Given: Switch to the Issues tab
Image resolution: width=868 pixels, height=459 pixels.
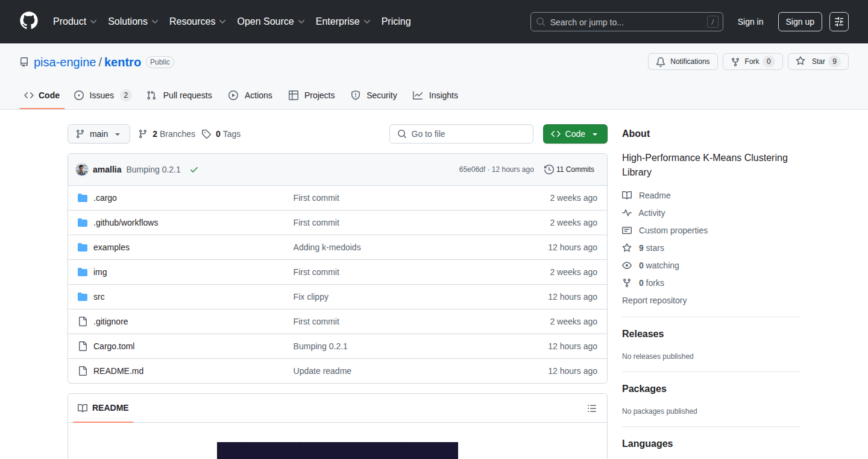Looking at the screenshot, I should [102, 95].
